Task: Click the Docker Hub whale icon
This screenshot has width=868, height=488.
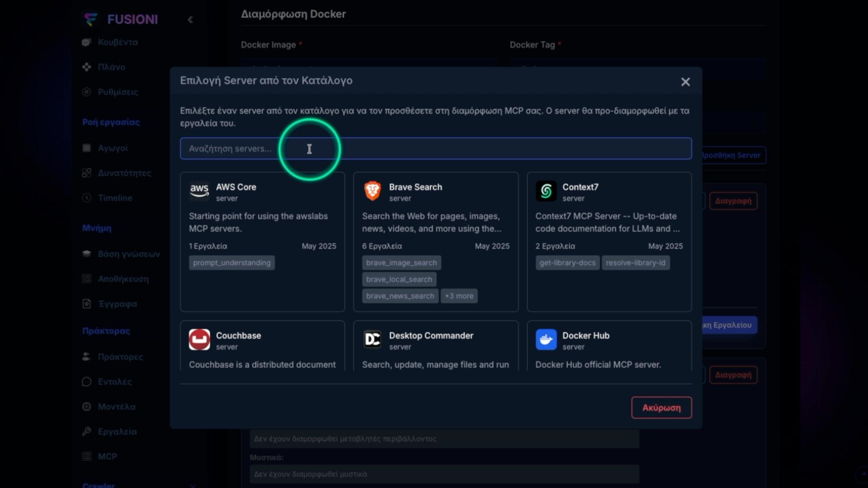Action: pyautogui.click(x=546, y=339)
